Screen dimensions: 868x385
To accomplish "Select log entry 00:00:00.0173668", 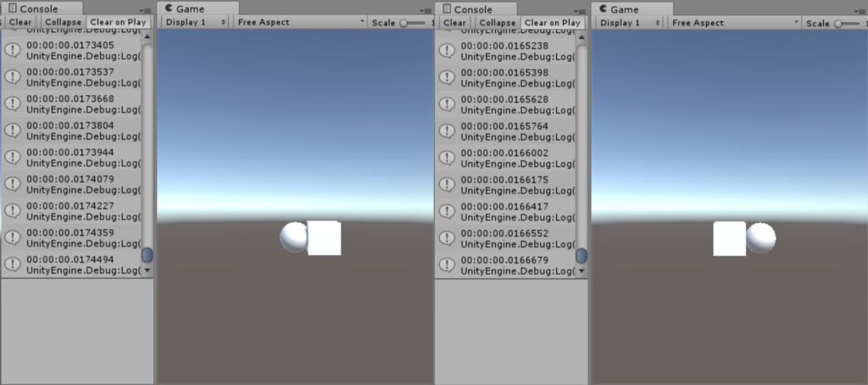I will coord(71,103).
